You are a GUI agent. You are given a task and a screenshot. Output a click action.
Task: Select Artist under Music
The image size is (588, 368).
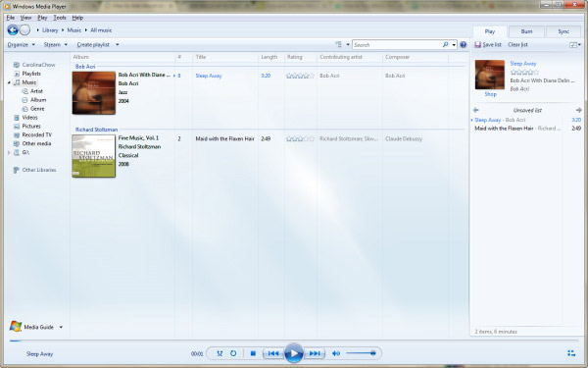[x=36, y=91]
